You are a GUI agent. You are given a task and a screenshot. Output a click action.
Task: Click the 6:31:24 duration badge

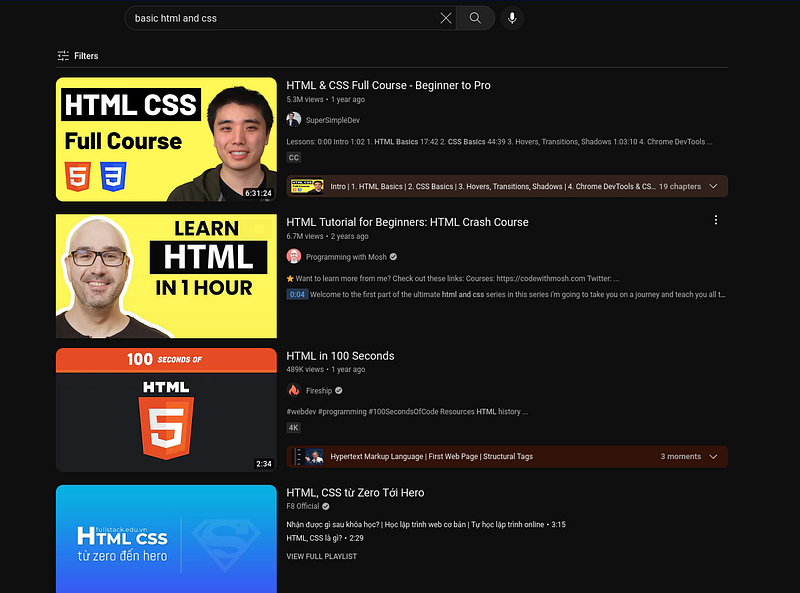coord(258,193)
